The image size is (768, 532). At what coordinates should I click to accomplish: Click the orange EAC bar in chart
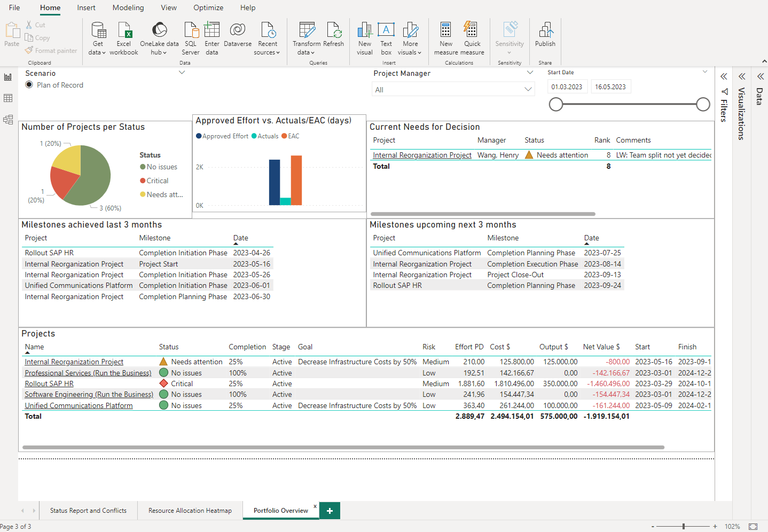point(296,181)
